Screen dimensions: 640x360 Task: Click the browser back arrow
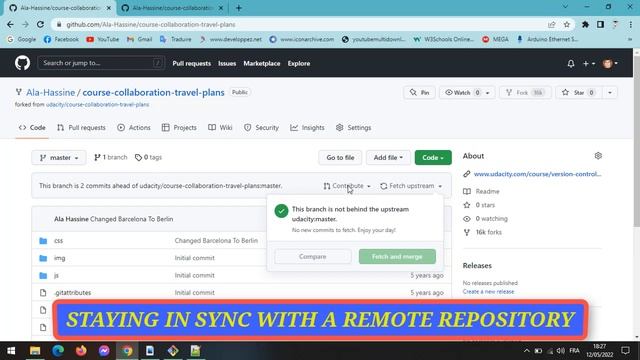coord(10,24)
